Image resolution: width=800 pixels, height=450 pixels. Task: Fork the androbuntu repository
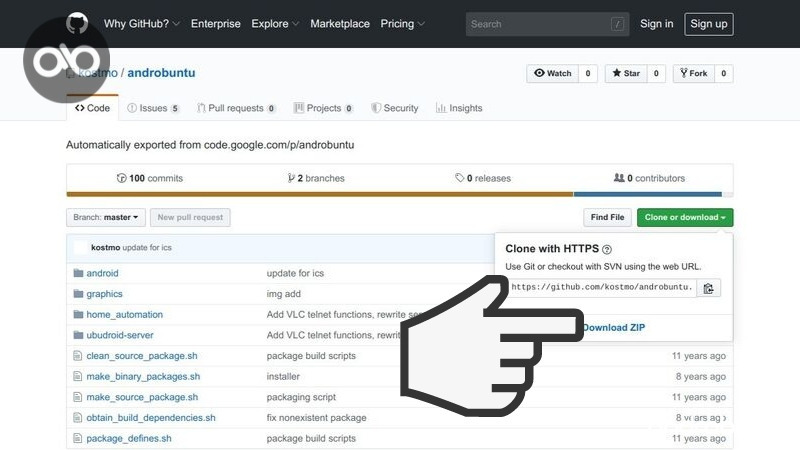coord(694,73)
